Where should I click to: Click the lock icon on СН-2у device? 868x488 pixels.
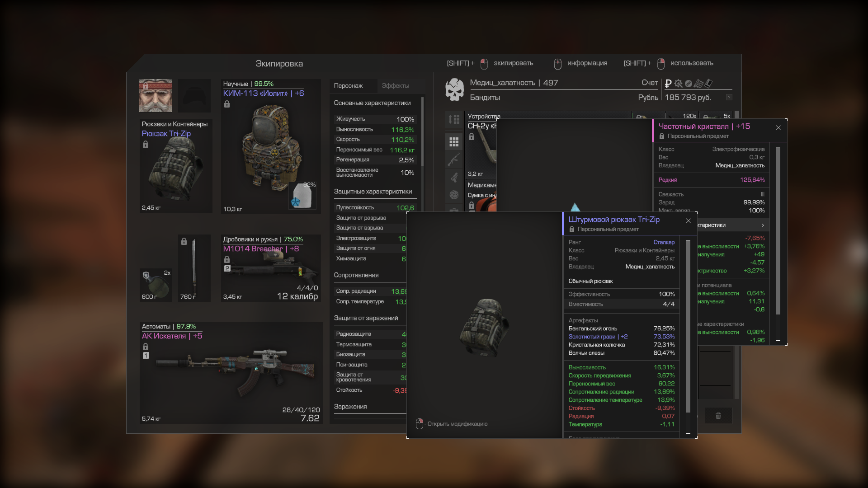(472, 136)
